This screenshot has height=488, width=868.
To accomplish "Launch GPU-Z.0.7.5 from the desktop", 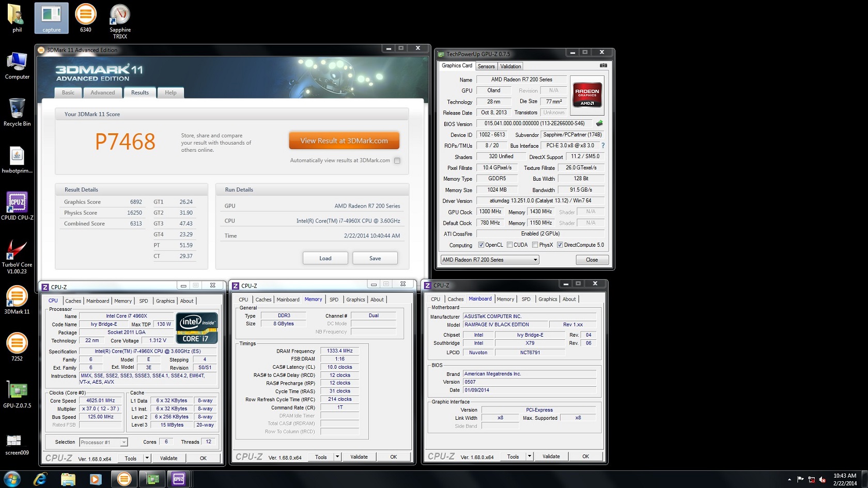I will click(x=17, y=394).
